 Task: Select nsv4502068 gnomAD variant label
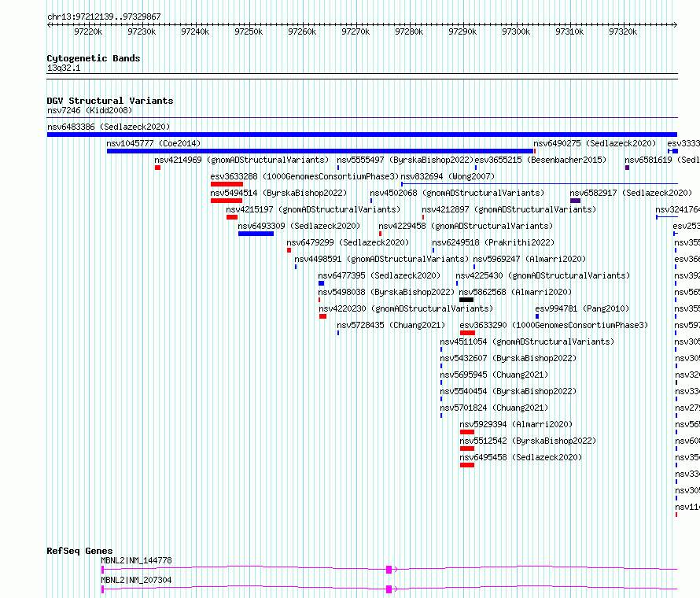coord(457,193)
